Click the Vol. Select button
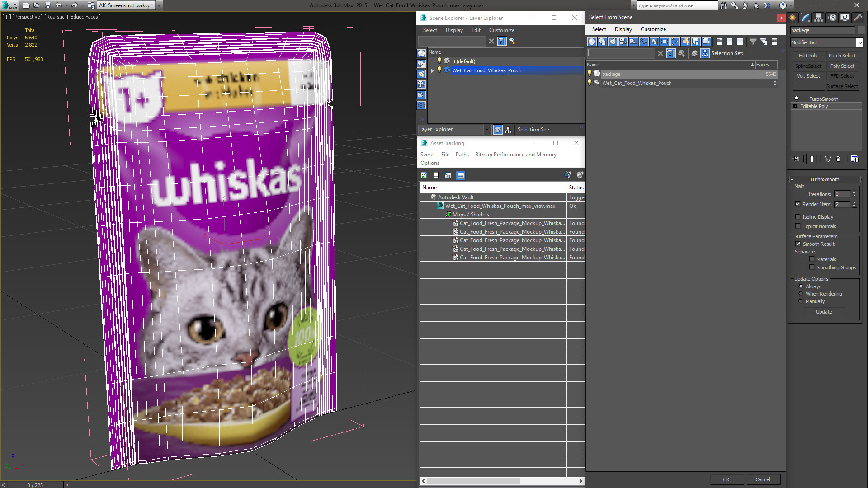The image size is (868, 488). (x=808, y=76)
